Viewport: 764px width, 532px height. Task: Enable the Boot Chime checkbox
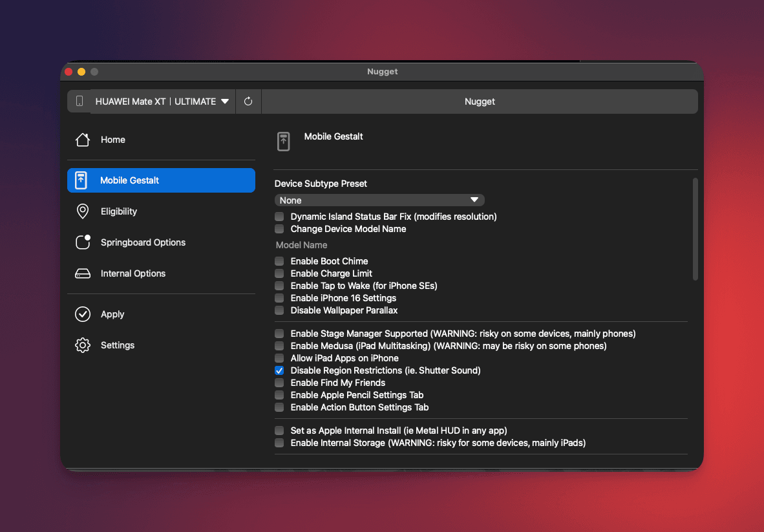279,261
